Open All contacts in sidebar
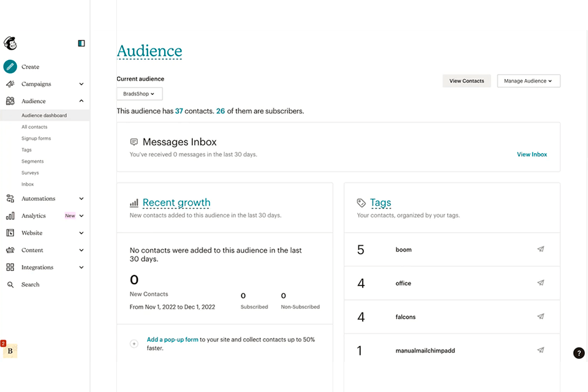The height and width of the screenshot is (392, 588). click(x=34, y=127)
